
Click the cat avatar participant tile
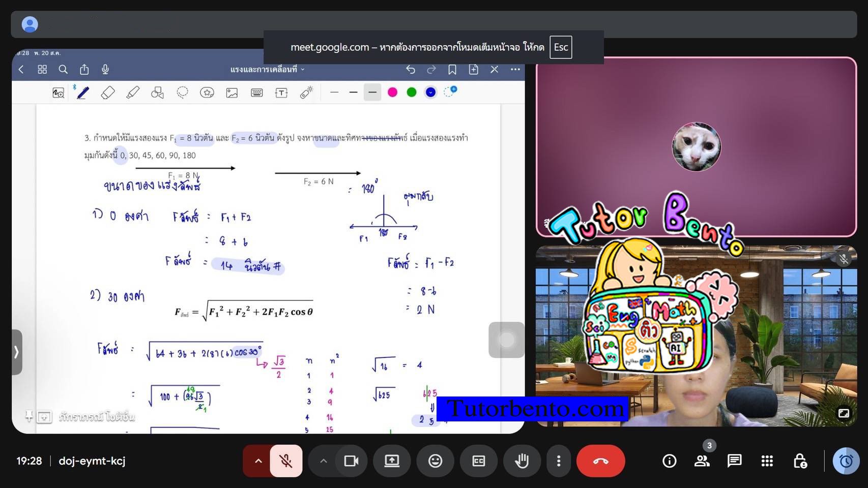click(696, 147)
